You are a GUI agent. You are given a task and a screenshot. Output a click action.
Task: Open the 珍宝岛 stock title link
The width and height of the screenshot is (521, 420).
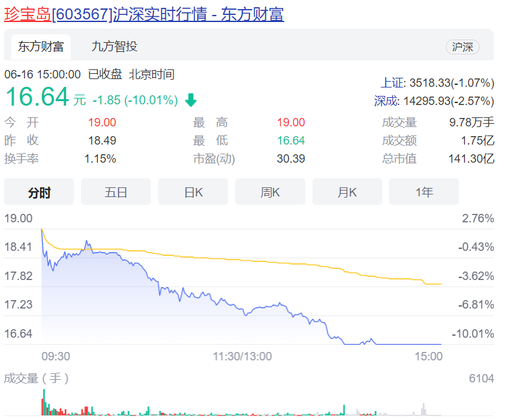point(27,14)
